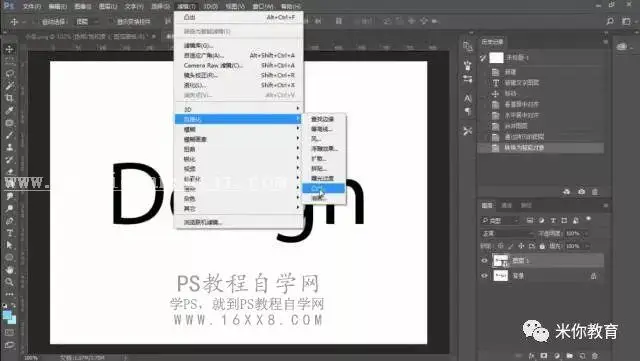Select the History Brush tool
The width and height of the screenshot is (640, 361).
(9, 160)
